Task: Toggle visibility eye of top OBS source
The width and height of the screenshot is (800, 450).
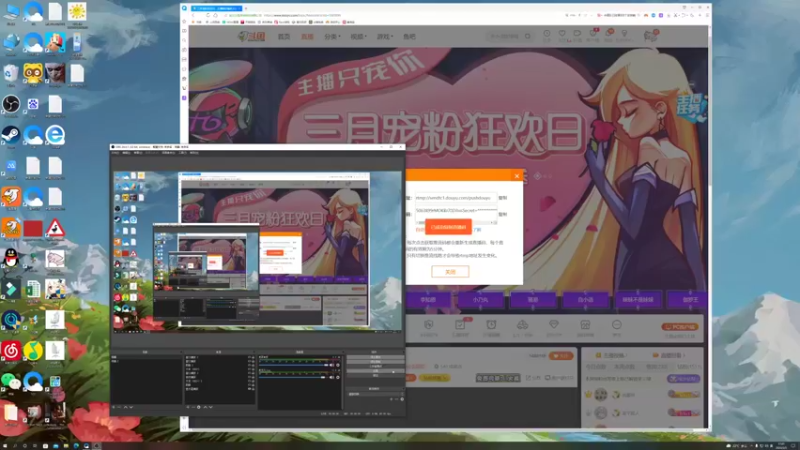Action: click(249, 357)
